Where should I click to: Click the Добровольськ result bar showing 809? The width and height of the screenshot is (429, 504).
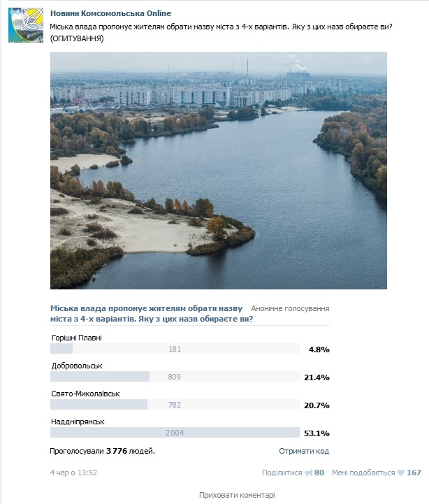(175, 377)
